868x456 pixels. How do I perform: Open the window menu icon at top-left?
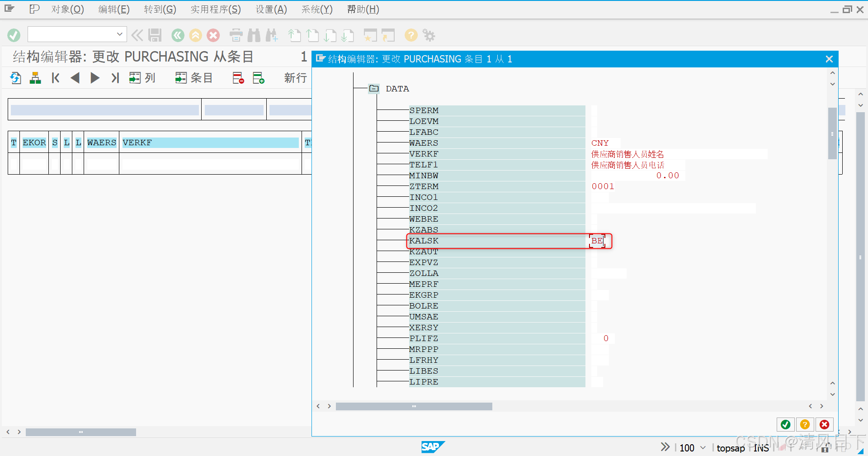coord(9,9)
